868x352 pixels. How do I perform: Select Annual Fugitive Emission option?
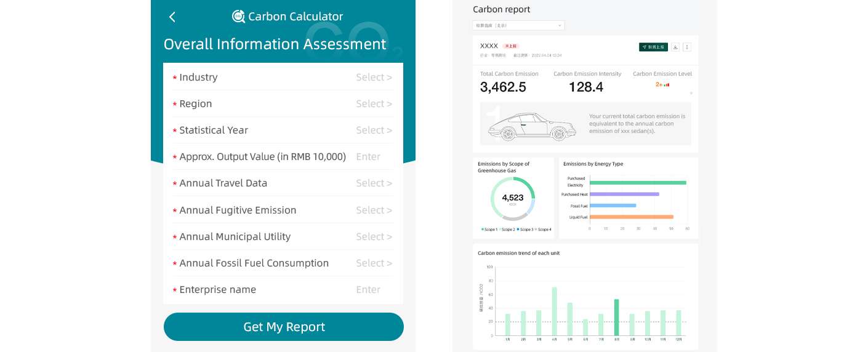point(283,210)
